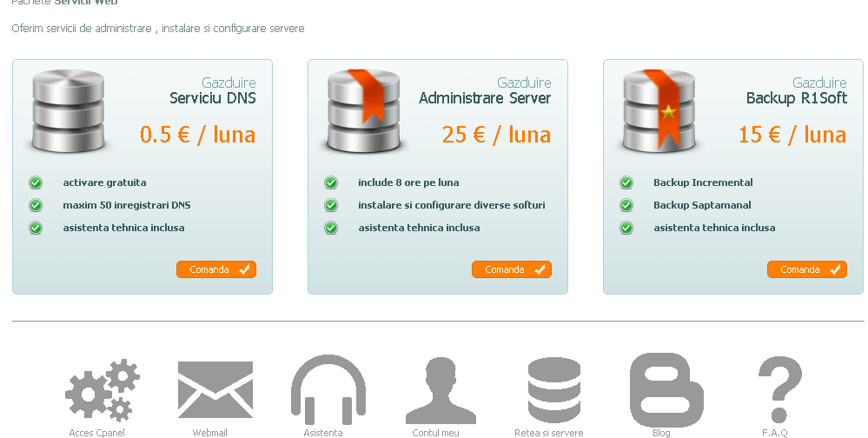Click the text include 8 ore pe luna

[408, 182]
